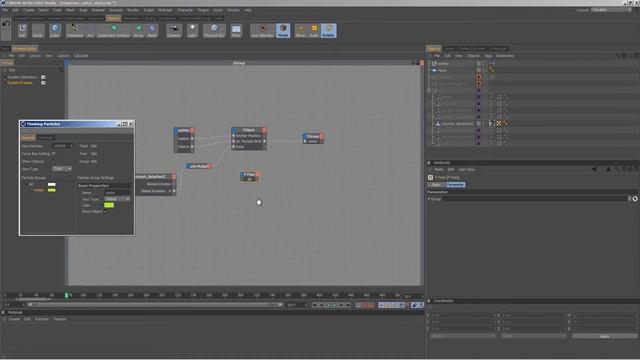The height and width of the screenshot is (360, 640).
Task: Click Create in Materials panel
Action: (14, 319)
